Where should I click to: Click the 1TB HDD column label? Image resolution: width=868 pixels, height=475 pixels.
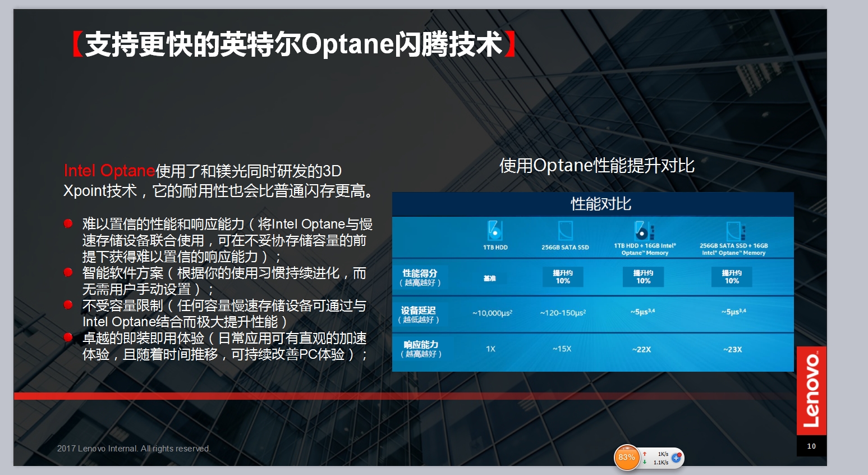(495, 248)
